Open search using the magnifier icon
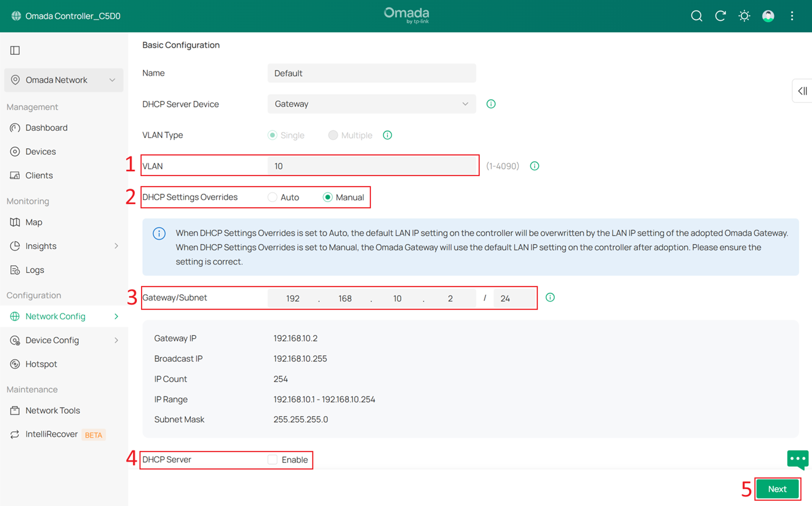This screenshot has height=506, width=812. 696,16
